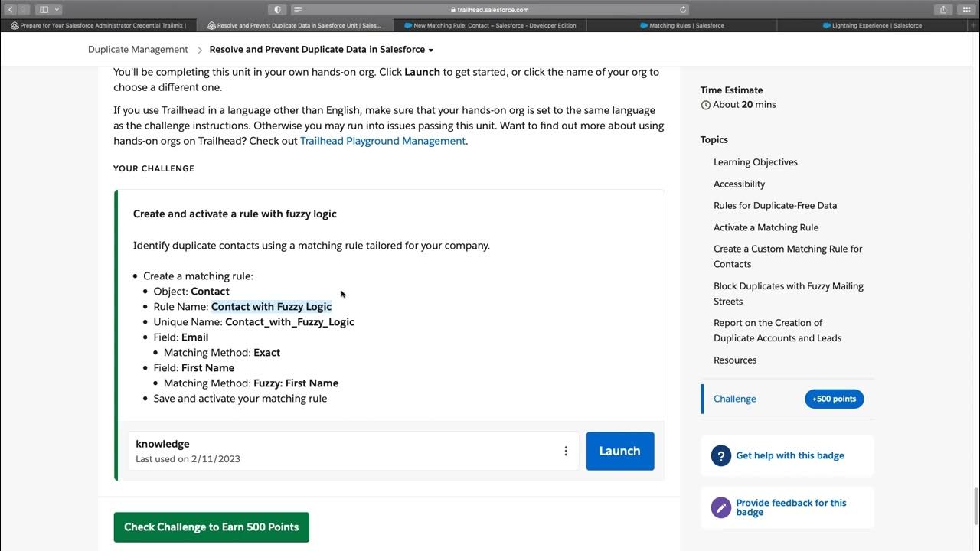The width and height of the screenshot is (980, 551).
Task: Open the Safari sidebar panel
Action: pos(44,9)
